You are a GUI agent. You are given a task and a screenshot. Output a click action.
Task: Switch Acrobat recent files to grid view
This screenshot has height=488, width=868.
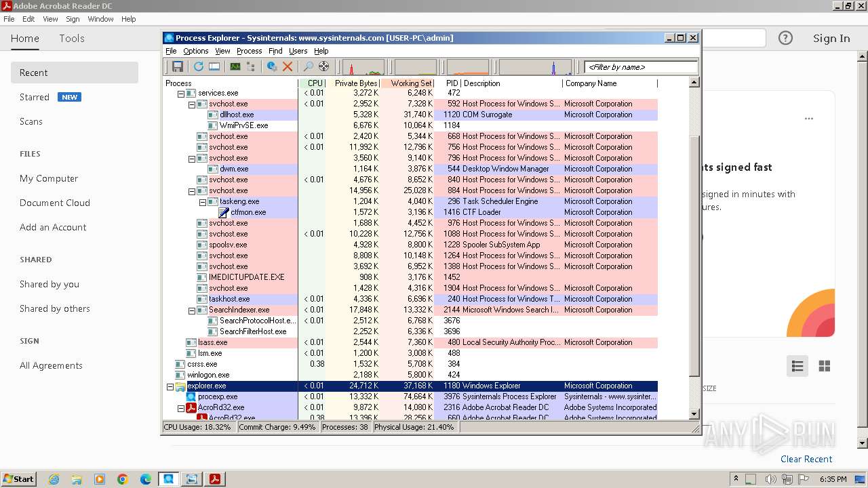(x=825, y=366)
